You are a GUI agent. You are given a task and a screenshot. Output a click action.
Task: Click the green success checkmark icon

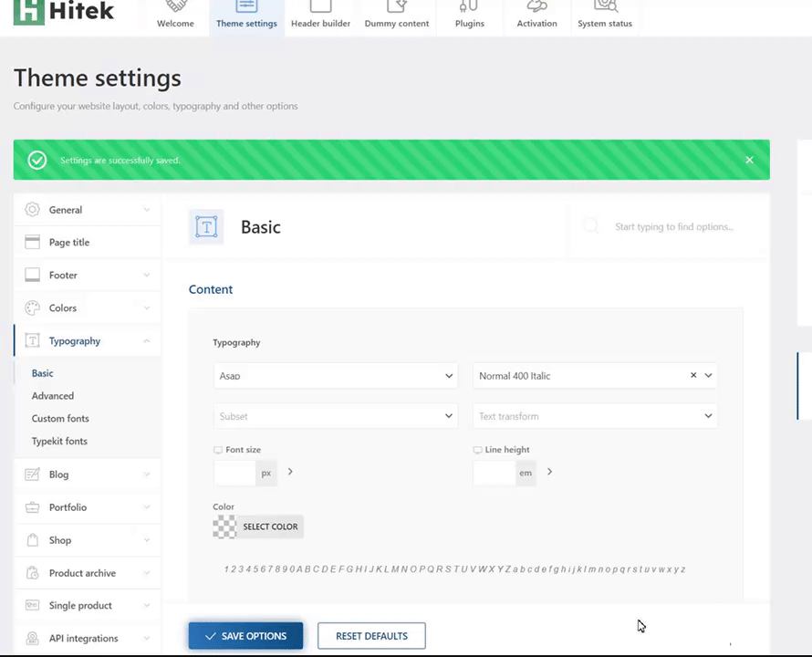(37, 160)
